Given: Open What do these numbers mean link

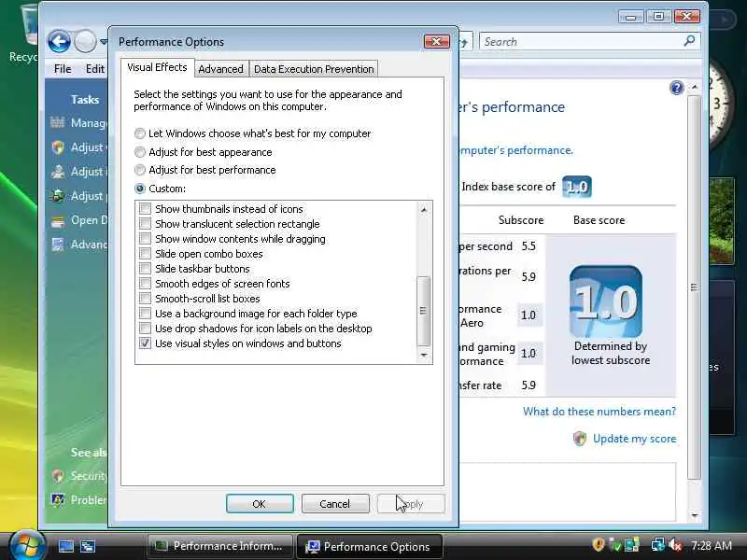Looking at the screenshot, I should pos(599,412).
